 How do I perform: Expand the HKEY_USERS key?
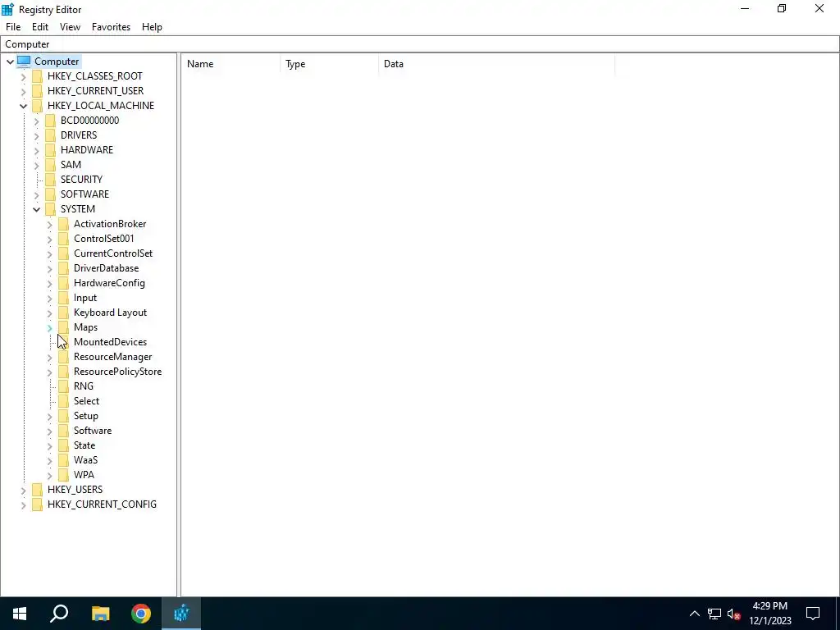[23, 491]
